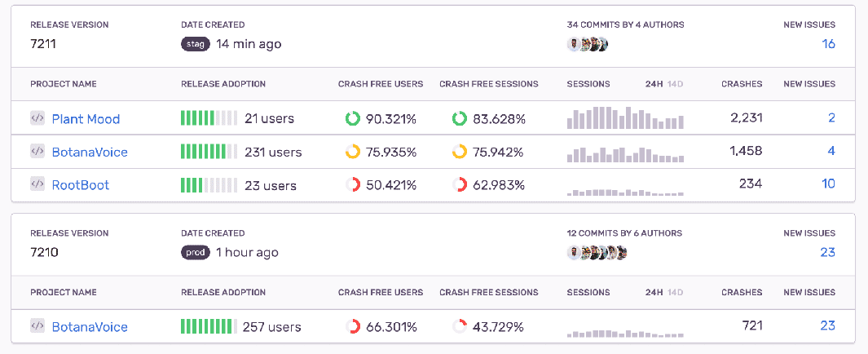The image size is (868, 354).
Task: Click BotanaVoice code icon in release 7211
Action: click(x=37, y=151)
